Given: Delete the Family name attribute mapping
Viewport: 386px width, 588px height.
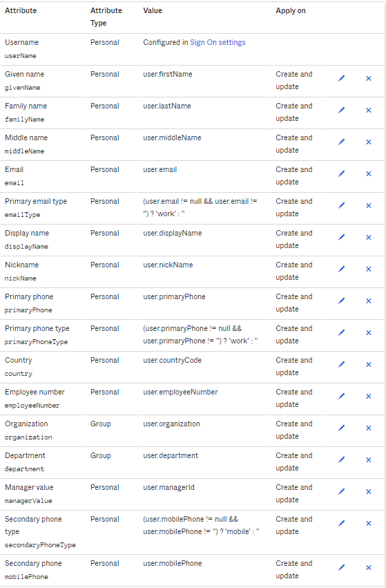Looking at the screenshot, I should tap(368, 110).
